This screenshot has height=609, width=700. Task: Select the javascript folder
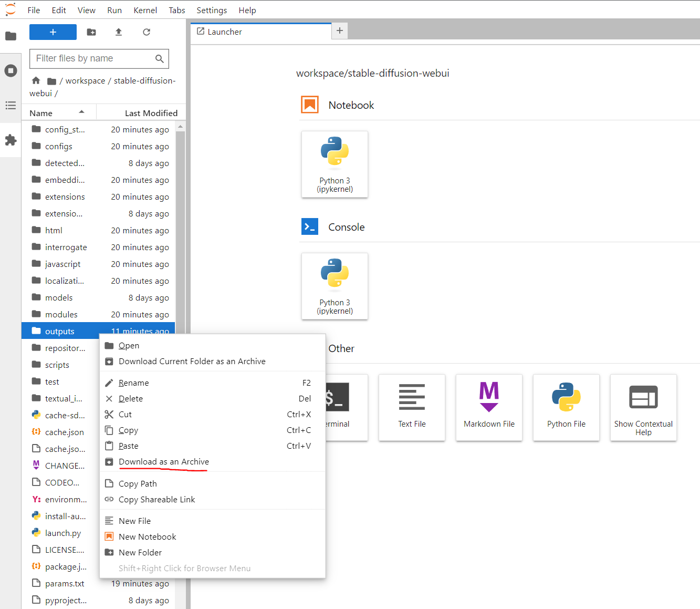pos(98,264)
